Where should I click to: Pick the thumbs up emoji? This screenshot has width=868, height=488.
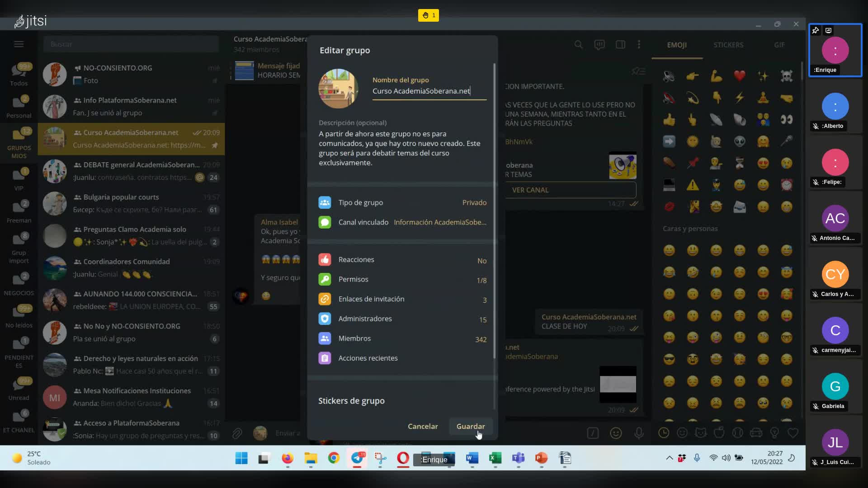(x=669, y=120)
